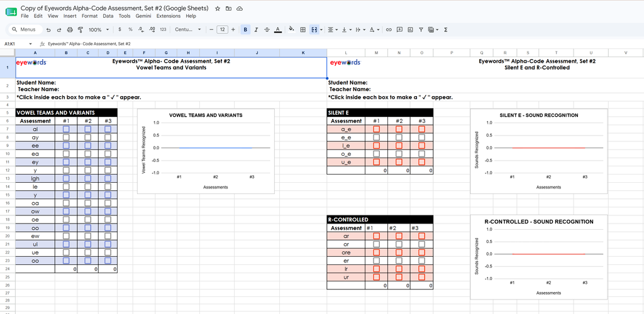Tick the 'ar' checkbox in column #2
Image resolution: width=644 pixels, height=314 pixels.
click(x=399, y=236)
